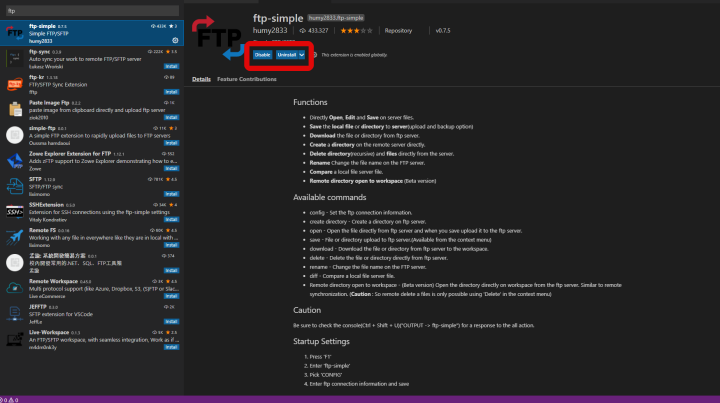Image resolution: width=720 pixels, height=403 pixels.
Task: Click the Remote FS airplane icon
Action: [x=15, y=237]
